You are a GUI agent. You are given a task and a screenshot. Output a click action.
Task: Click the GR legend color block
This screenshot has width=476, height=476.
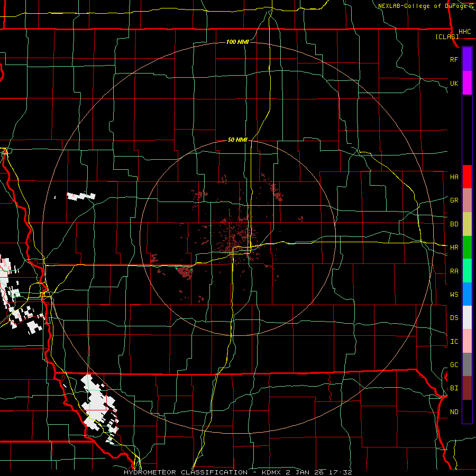click(467, 200)
